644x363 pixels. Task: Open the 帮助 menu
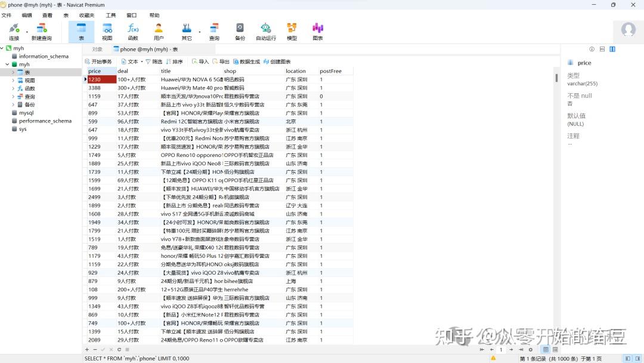[154, 15]
